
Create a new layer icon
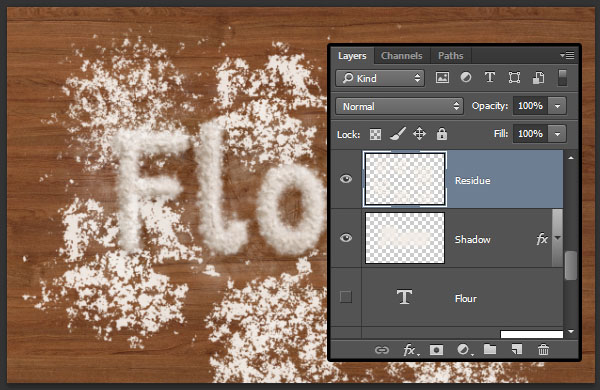pyautogui.click(x=517, y=349)
